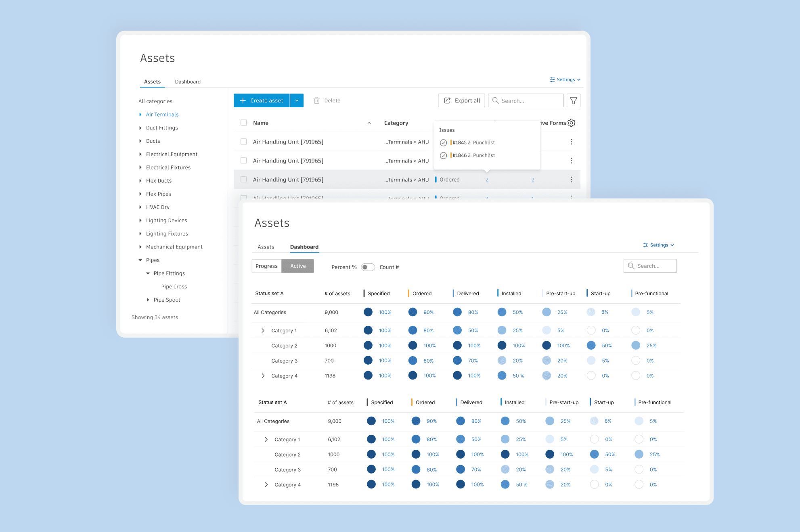Tick checkbox of second Air Handling Unit row
The image size is (800, 532).
(243, 161)
